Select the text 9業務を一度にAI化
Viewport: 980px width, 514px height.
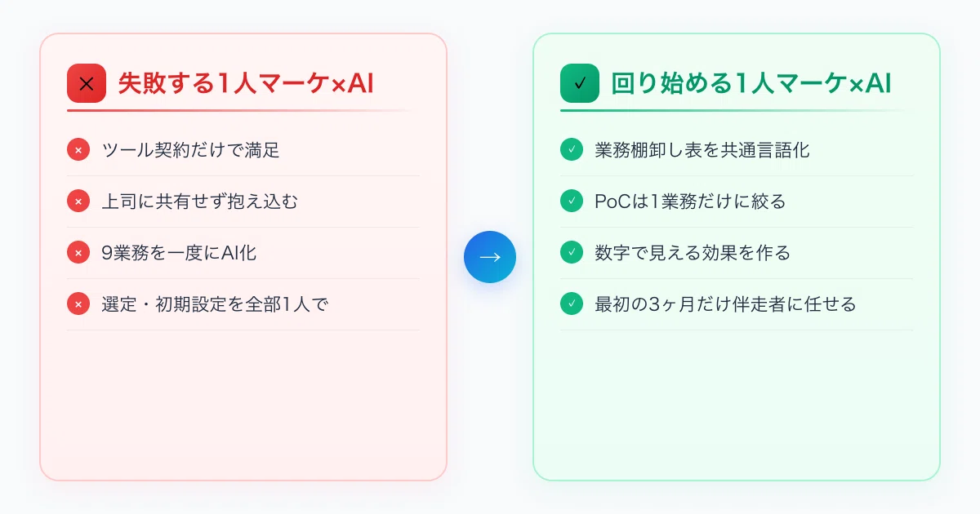[x=179, y=253]
